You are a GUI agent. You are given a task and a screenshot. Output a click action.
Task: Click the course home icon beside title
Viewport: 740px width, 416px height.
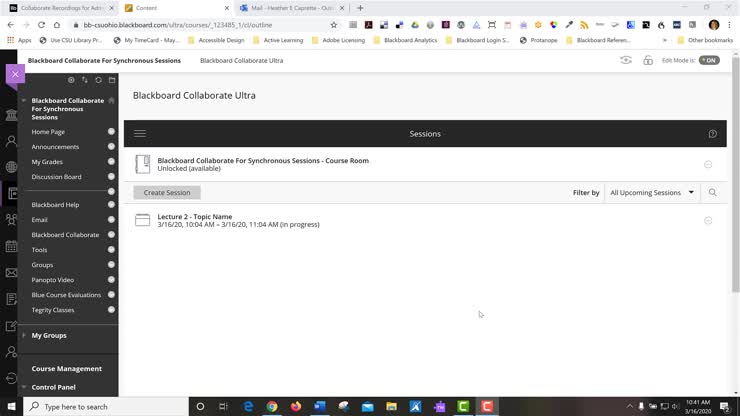click(x=111, y=101)
